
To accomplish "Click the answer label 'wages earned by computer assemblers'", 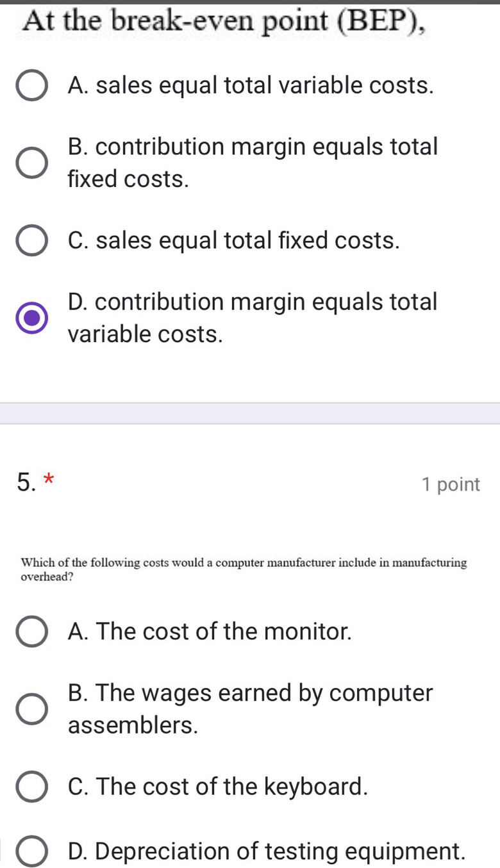I will [x=250, y=709].
